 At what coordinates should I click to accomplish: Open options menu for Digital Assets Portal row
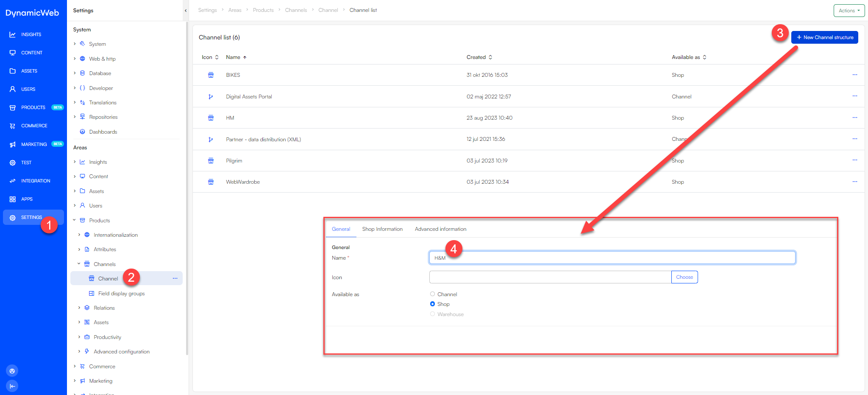coord(855,96)
